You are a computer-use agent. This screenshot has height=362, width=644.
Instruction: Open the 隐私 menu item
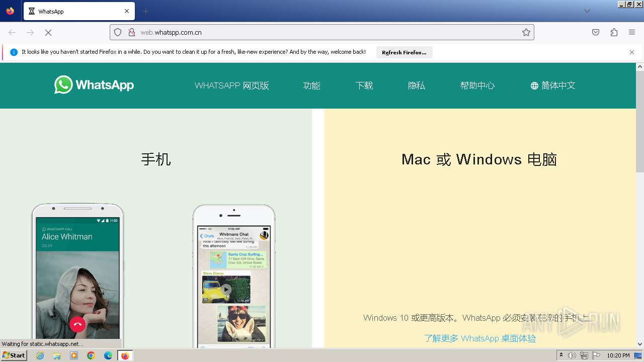(417, 85)
